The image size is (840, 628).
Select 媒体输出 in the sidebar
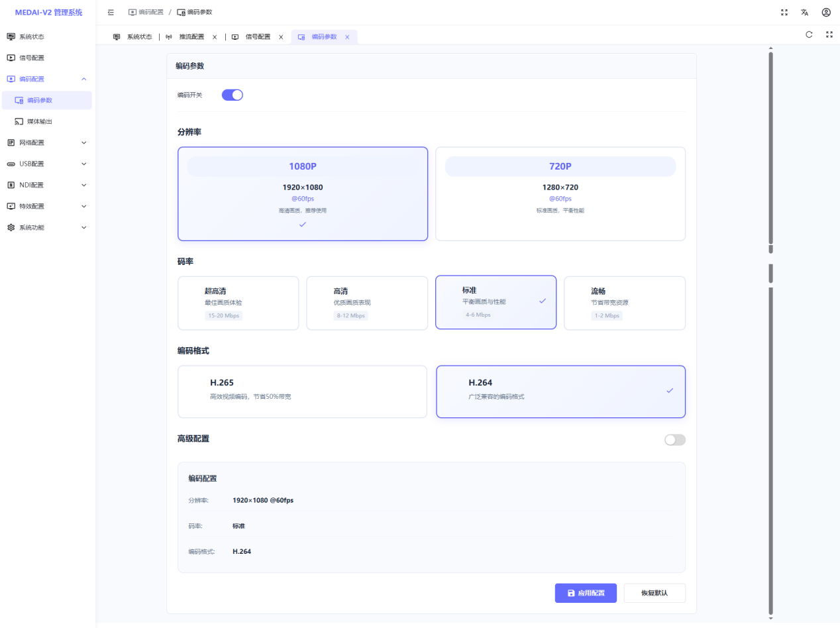coord(48,121)
